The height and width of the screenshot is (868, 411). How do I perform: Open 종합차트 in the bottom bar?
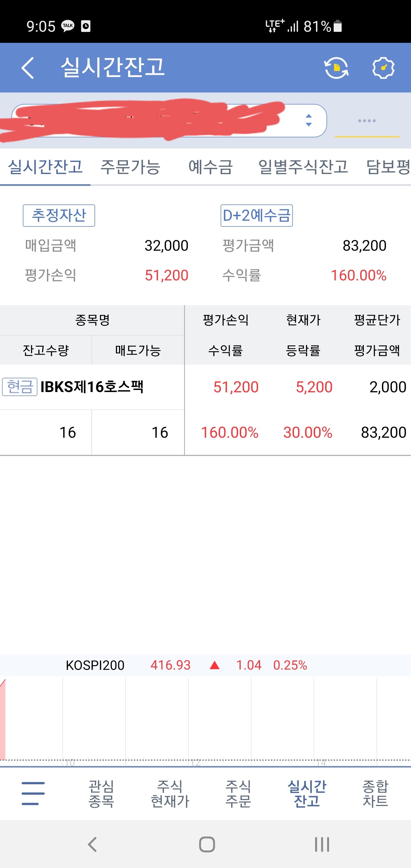coord(375,793)
